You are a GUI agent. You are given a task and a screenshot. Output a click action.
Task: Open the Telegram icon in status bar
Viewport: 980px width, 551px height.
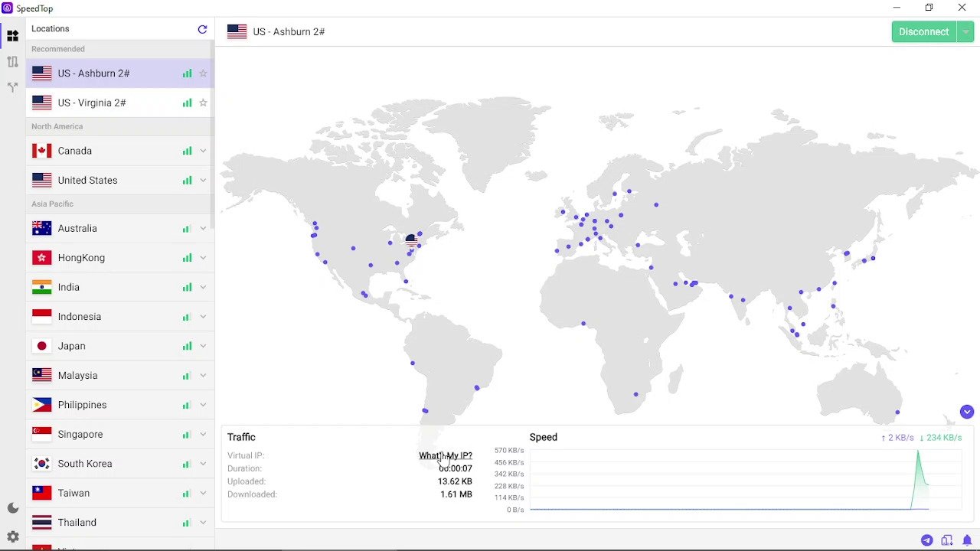click(926, 540)
